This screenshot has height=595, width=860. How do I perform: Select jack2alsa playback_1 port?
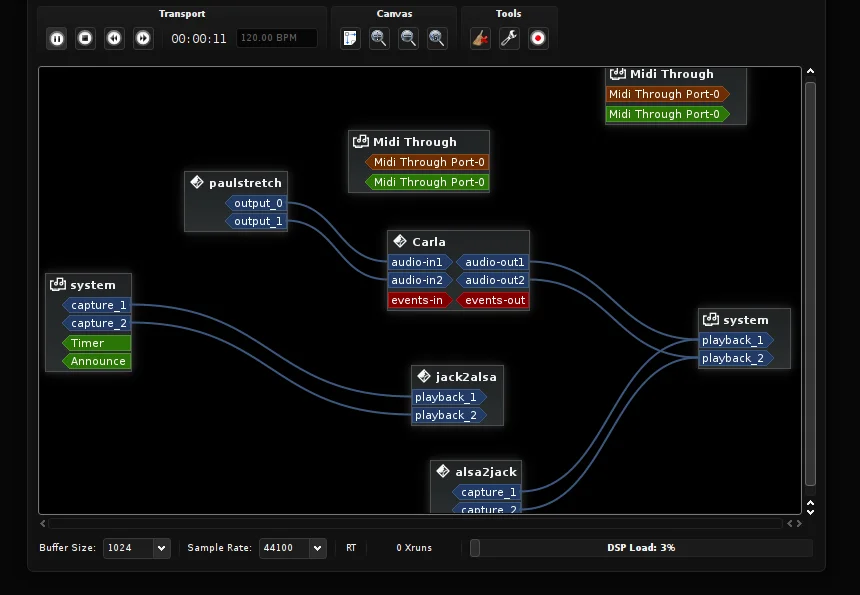click(x=449, y=398)
